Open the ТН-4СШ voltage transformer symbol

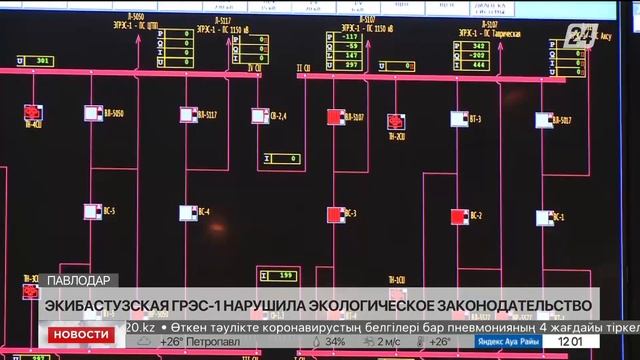[33, 113]
